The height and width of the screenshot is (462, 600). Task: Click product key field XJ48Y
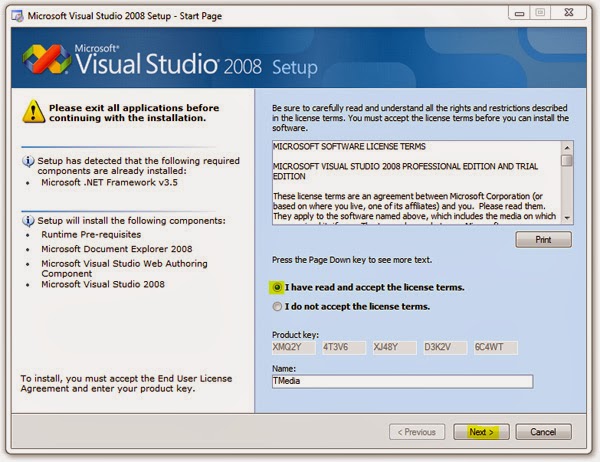[395, 348]
